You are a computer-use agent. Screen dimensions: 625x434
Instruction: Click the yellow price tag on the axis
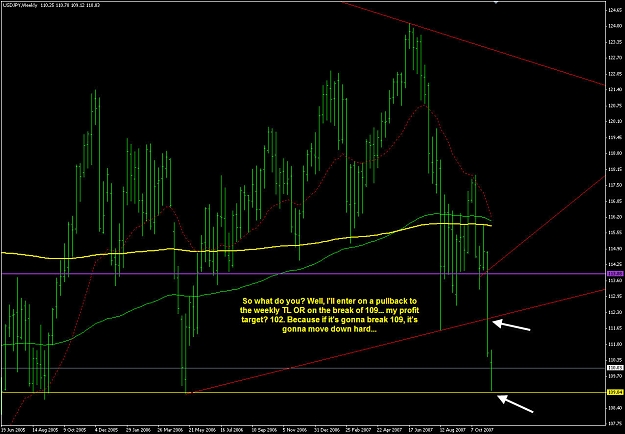point(613,393)
